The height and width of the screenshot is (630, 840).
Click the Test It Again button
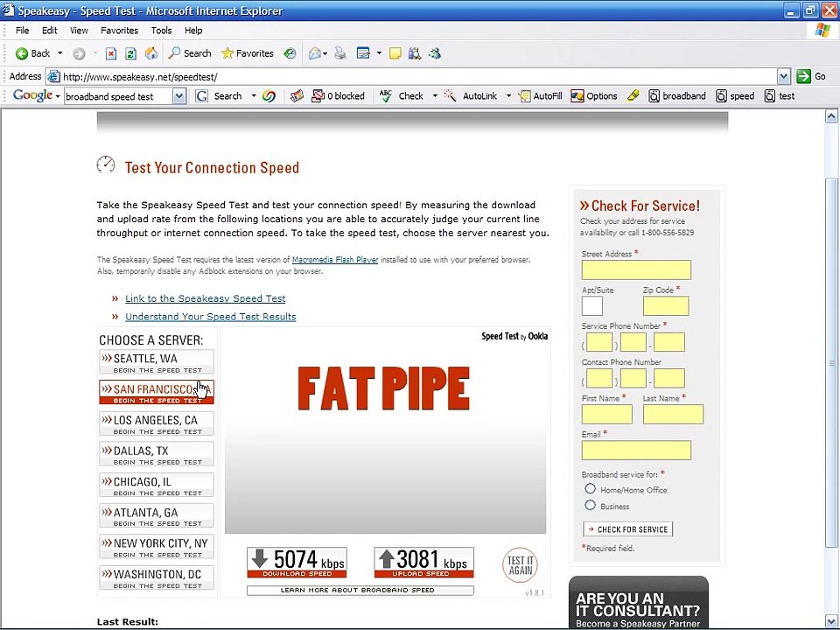tap(520, 564)
